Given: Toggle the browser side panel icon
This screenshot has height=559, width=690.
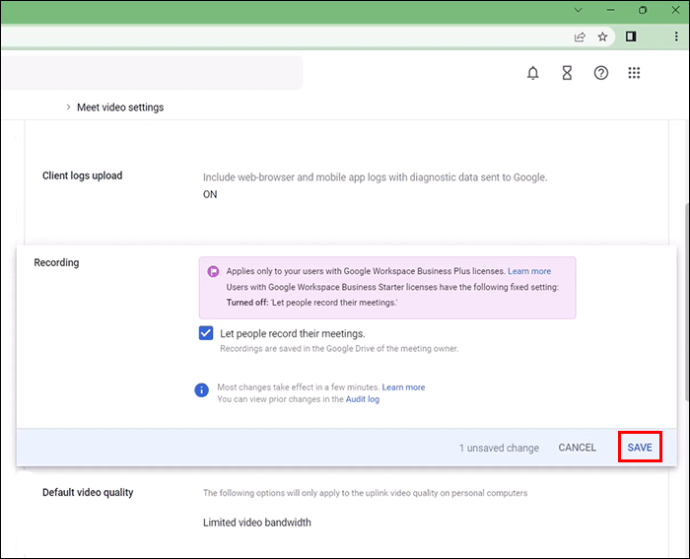Looking at the screenshot, I should [x=631, y=37].
